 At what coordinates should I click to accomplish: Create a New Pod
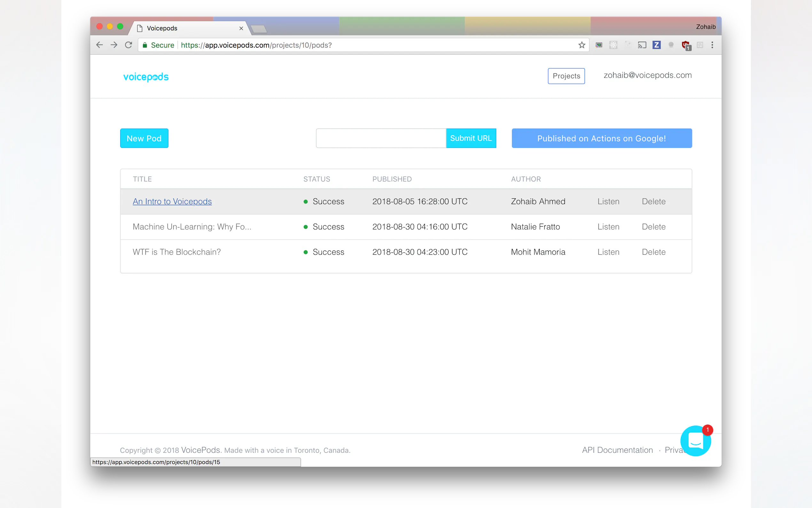click(x=144, y=138)
